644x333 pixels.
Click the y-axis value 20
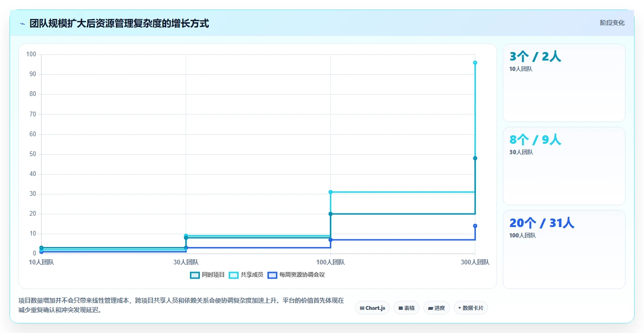pos(33,214)
